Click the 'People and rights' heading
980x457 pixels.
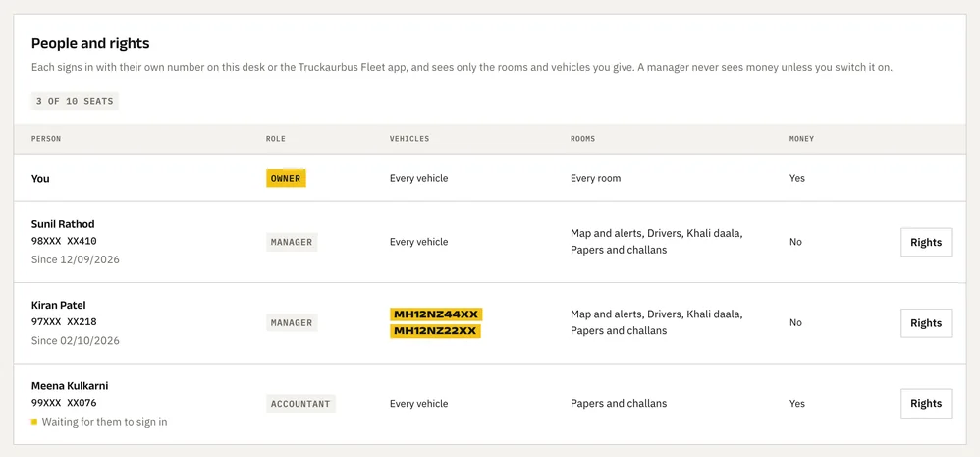point(90,44)
